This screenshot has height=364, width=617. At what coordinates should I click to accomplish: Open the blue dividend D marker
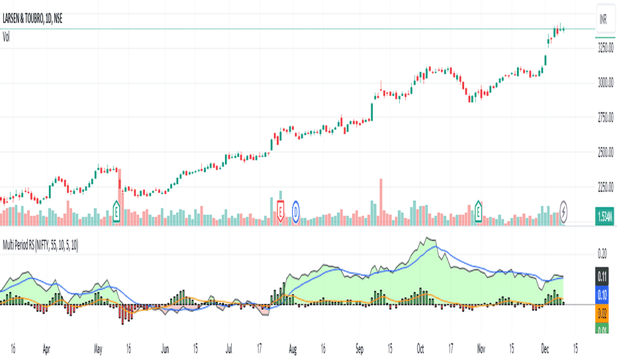point(295,212)
